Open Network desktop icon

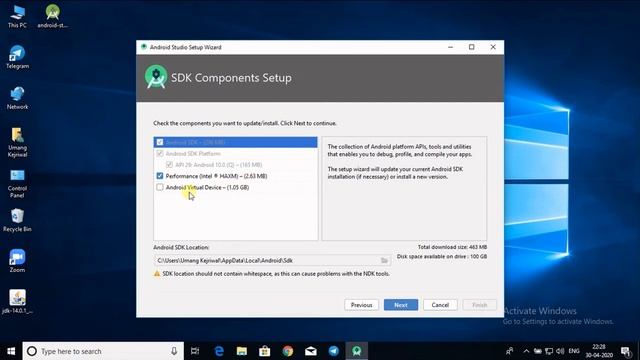17,98
